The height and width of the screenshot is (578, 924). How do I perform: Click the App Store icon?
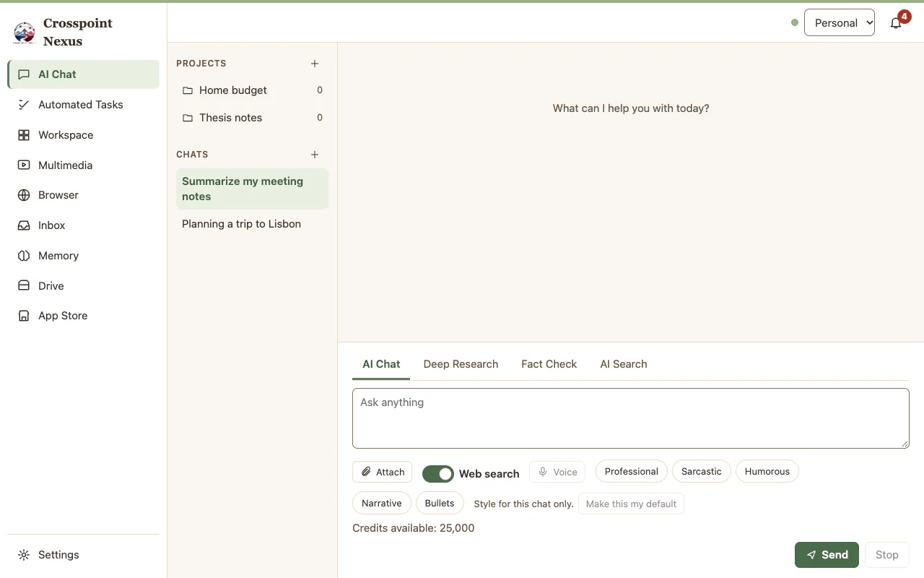pos(24,316)
